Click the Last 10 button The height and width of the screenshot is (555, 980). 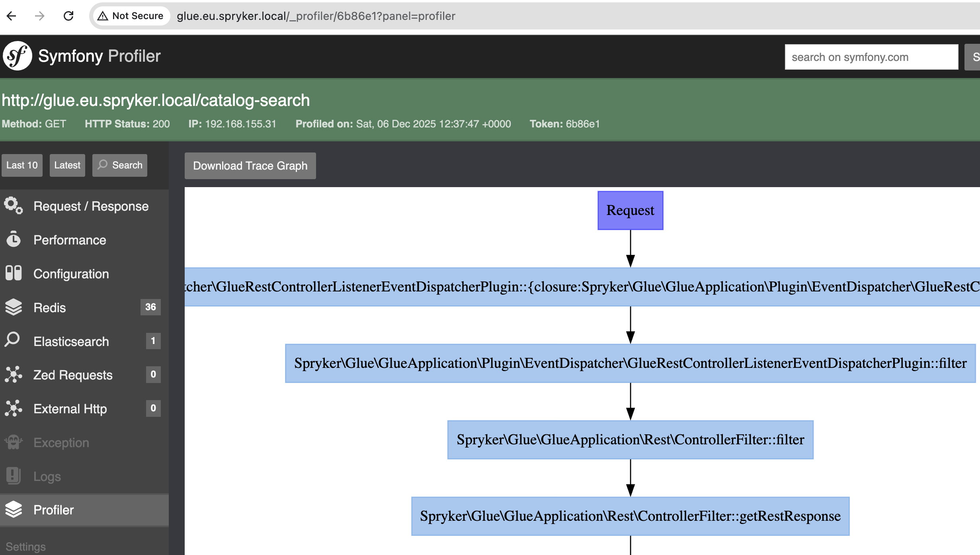coord(22,165)
